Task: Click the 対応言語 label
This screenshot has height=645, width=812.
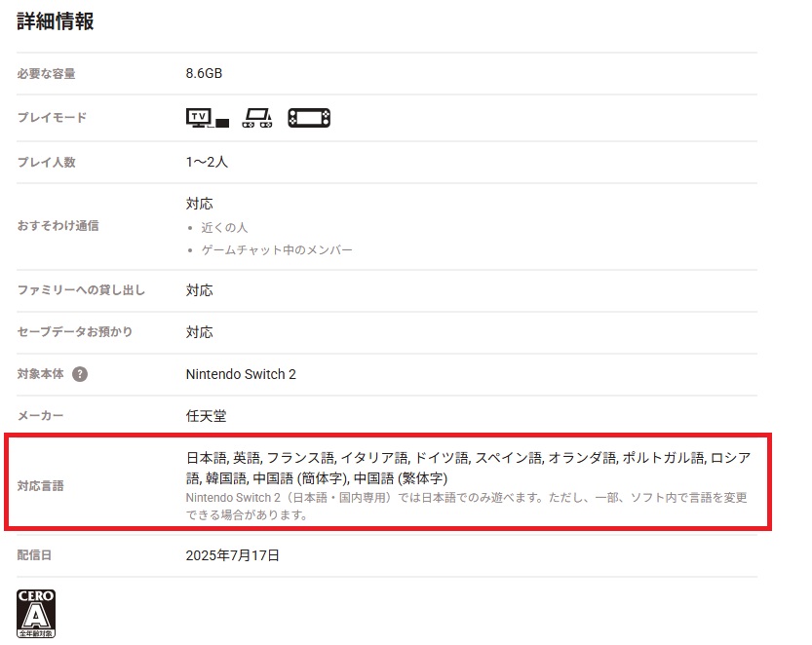Action: tap(40, 486)
